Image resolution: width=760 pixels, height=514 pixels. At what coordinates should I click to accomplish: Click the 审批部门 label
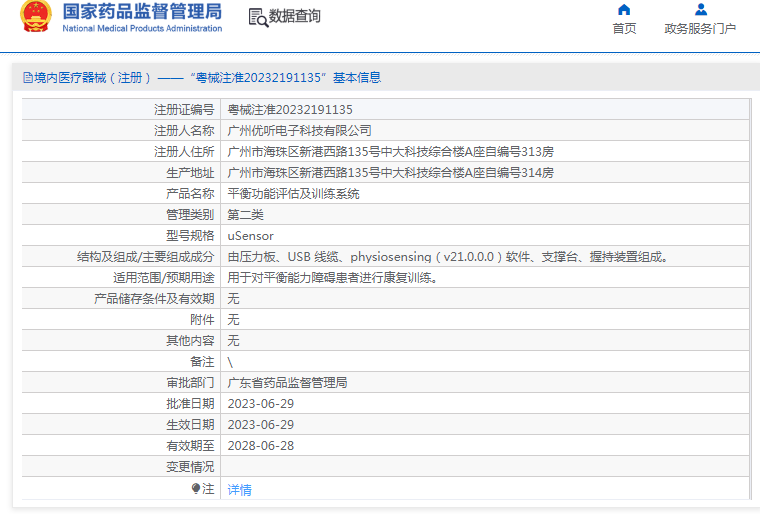pyautogui.click(x=190, y=383)
